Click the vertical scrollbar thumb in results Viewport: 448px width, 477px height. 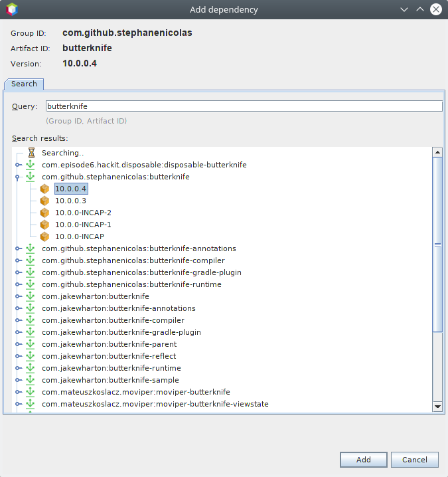[x=437, y=244]
